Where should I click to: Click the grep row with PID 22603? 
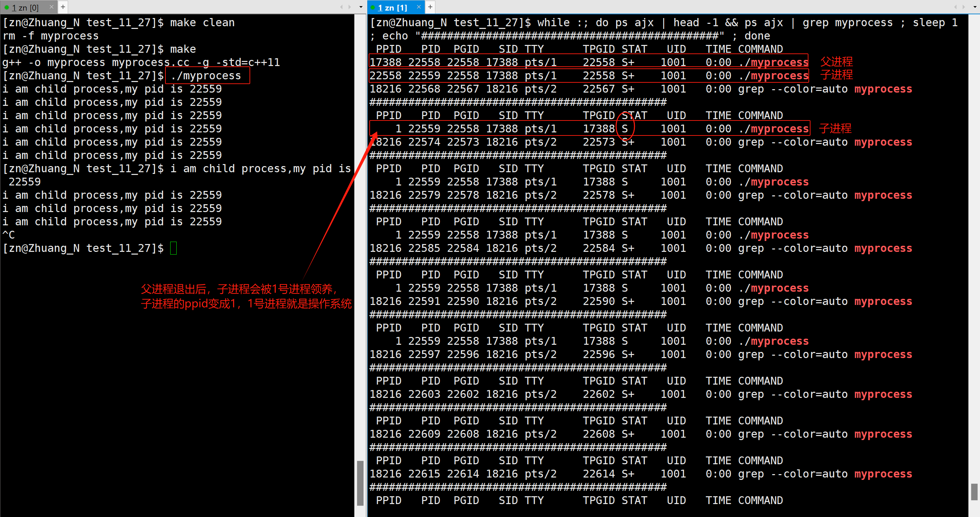pos(641,394)
